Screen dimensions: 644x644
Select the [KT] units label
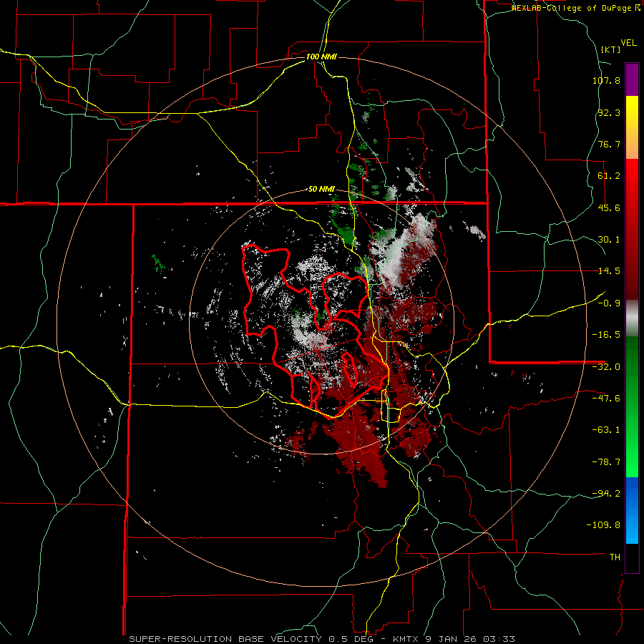point(611,49)
